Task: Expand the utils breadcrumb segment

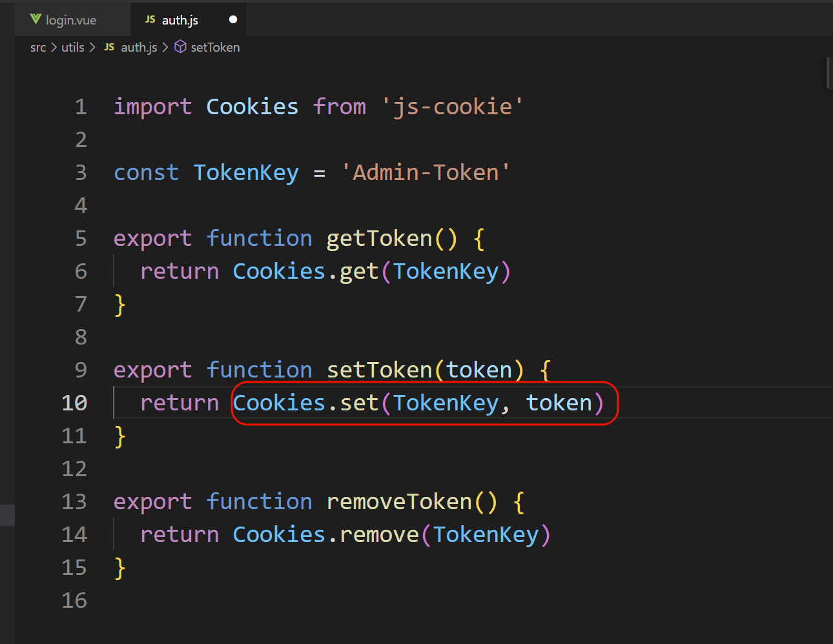Action: 72,47
